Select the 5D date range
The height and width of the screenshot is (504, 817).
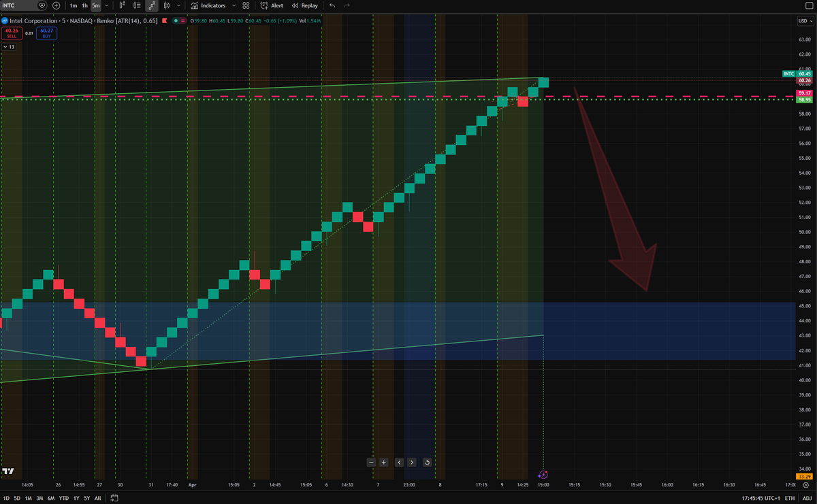[16, 499]
